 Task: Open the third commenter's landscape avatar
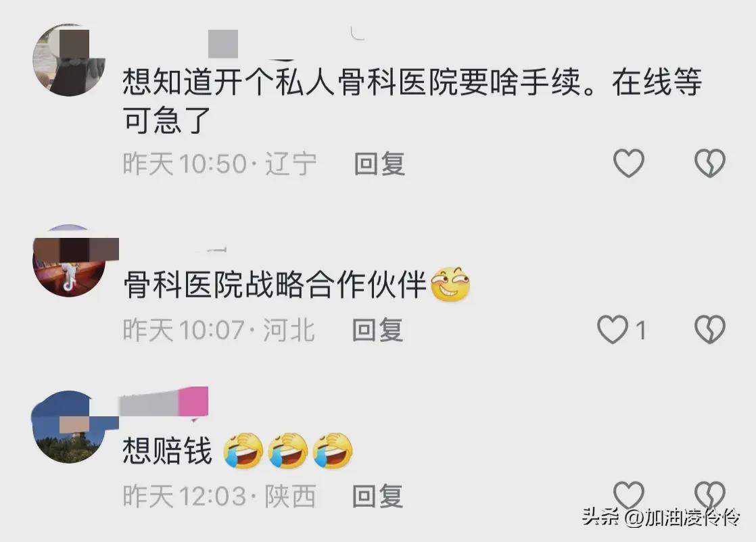click(68, 427)
